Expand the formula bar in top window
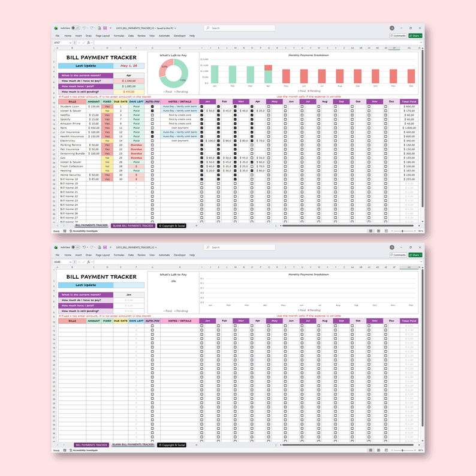This screenshot has height=476, width=476. pos(421,43)
